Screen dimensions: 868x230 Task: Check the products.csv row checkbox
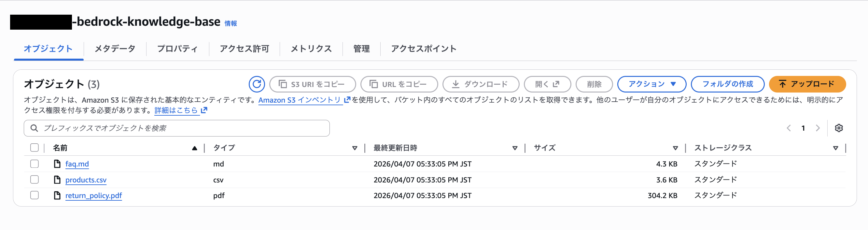35,180
